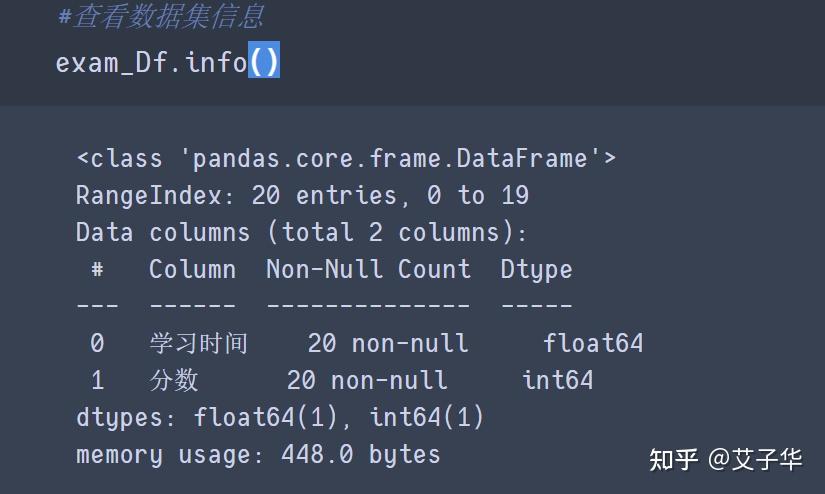Click the RangeIndex 20 entries line
The width and height of the screenshot is (825, 494).
302,195
